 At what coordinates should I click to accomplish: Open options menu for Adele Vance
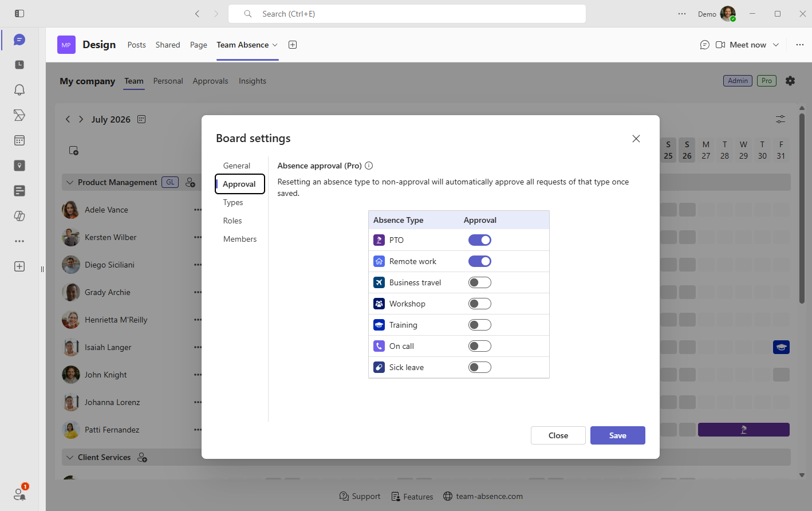click(x=198, y=210)
